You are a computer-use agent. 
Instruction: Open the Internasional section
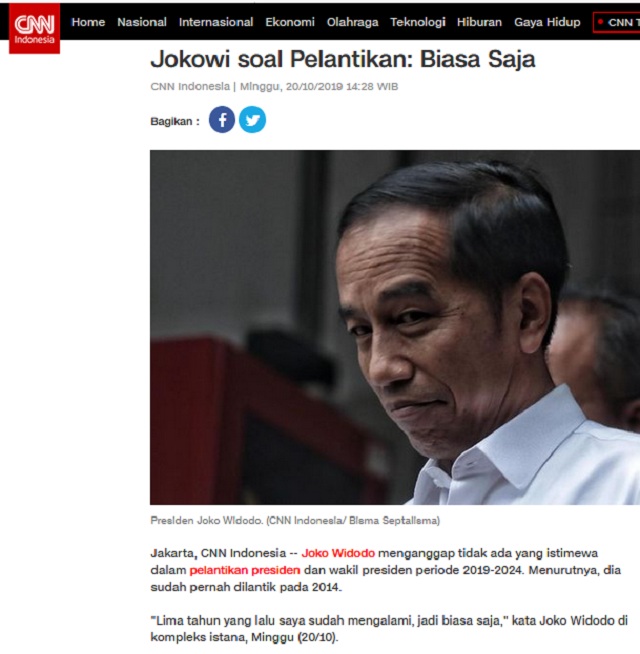216,22
